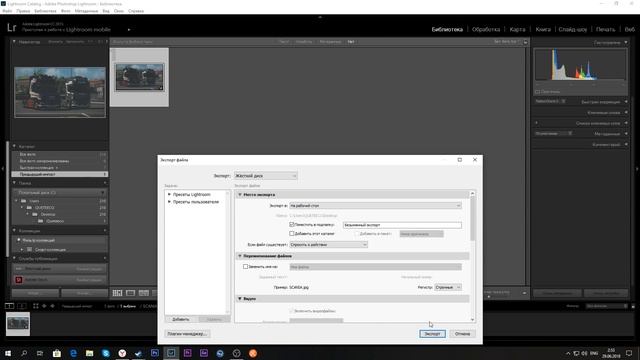Open Media Encoder from taskbar
Image resolution: width=640 pixels, height=360 pixels.
click(204, 353)
